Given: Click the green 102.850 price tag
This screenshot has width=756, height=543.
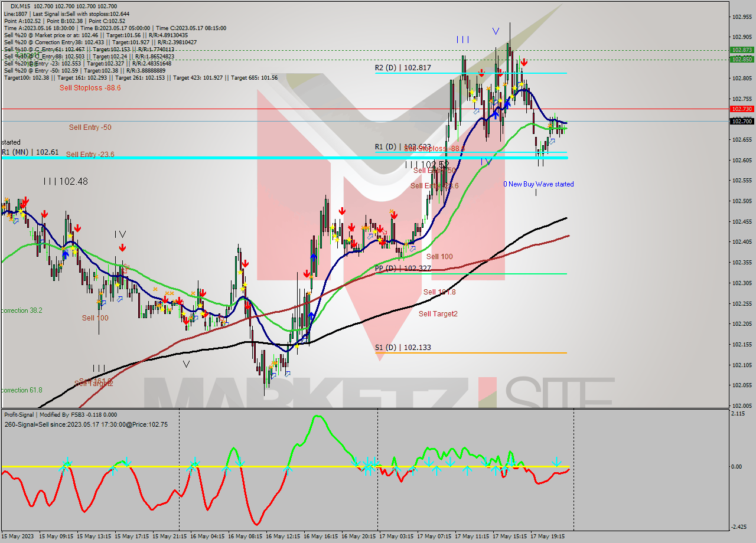Looking at the screenshot, I should point(742,59).
